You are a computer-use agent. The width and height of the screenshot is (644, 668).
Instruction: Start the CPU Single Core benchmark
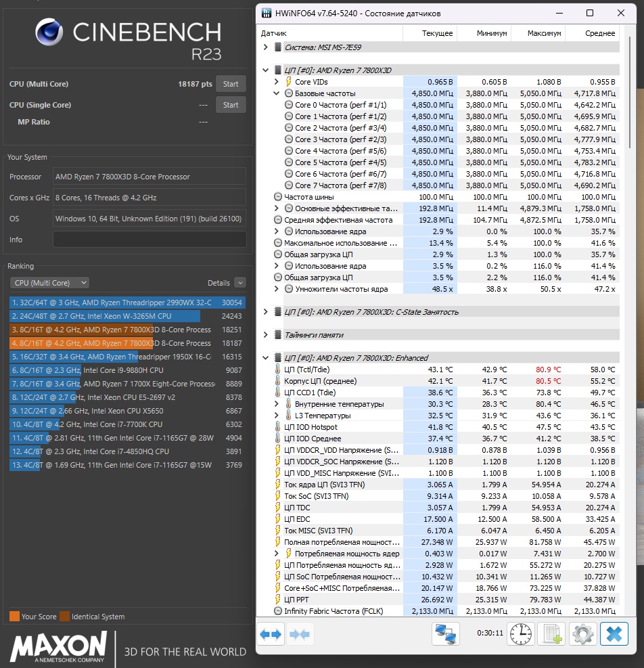(231, 105)
